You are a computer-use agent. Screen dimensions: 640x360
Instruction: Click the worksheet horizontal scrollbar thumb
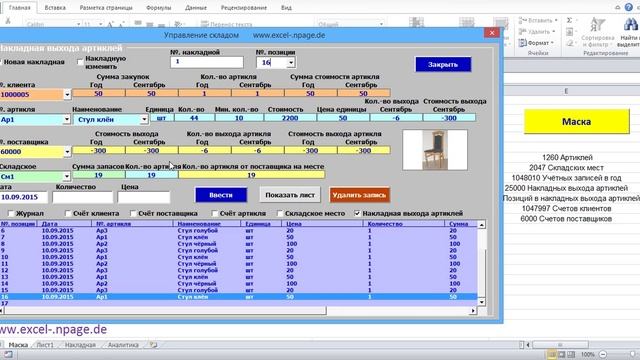tap(560, 345)
